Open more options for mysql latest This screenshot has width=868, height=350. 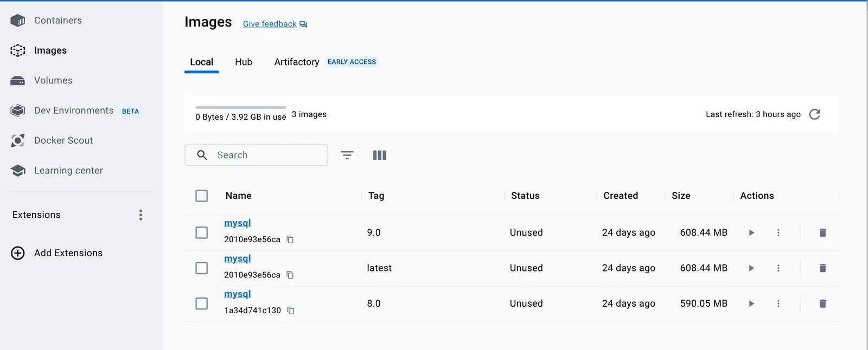778,268
